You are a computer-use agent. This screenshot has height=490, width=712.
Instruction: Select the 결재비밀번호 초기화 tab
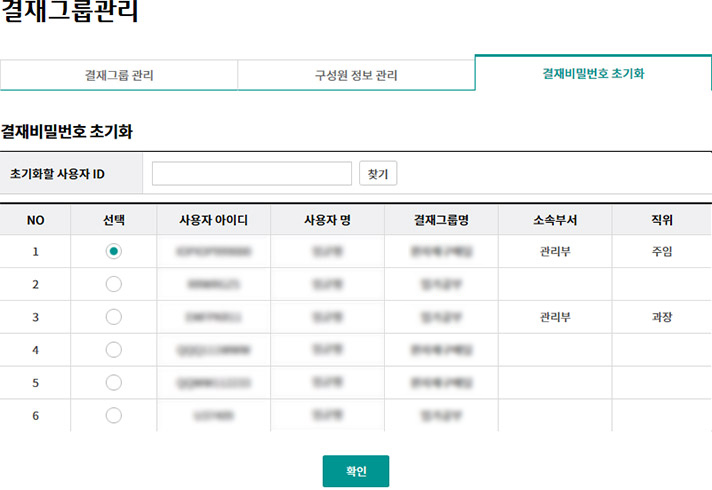(593, 73)
